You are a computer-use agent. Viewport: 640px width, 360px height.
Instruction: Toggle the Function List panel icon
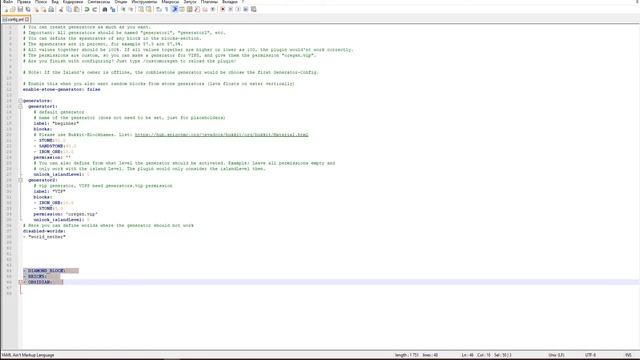tap(197, 9)
